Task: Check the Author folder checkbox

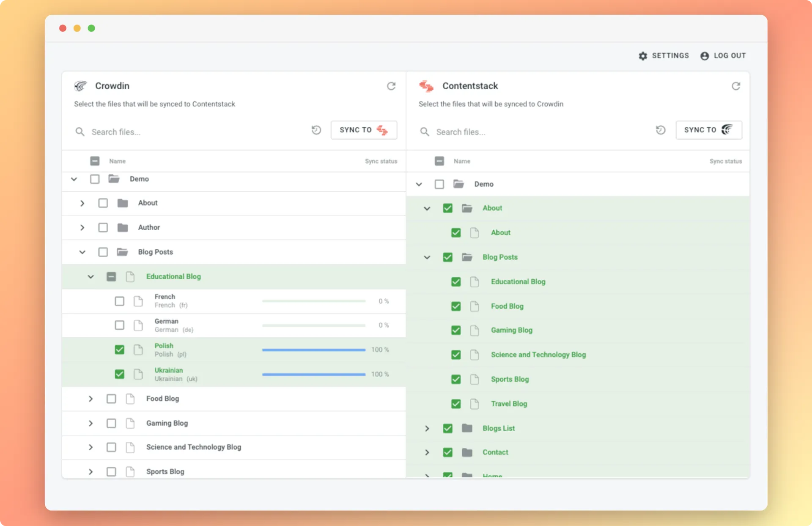Action: 103,228
